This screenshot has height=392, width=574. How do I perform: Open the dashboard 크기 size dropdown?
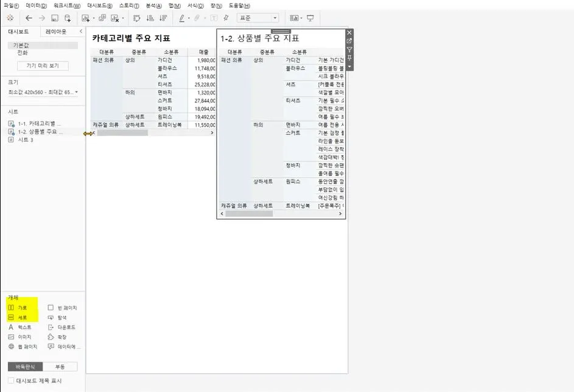point(77,91)
